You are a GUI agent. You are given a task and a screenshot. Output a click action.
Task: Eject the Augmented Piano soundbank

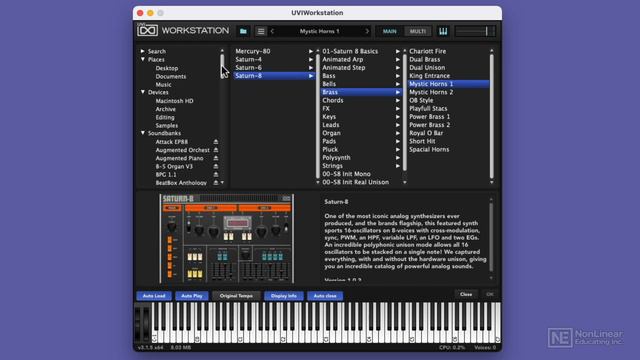(x=216, y=158)
